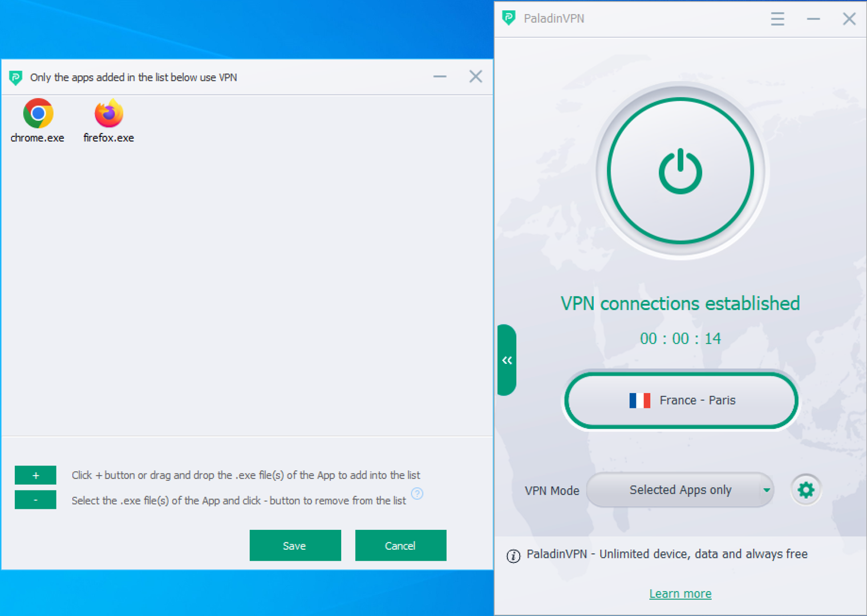
Task: Click the France flag icon
Action: click(x=640, y=400)
